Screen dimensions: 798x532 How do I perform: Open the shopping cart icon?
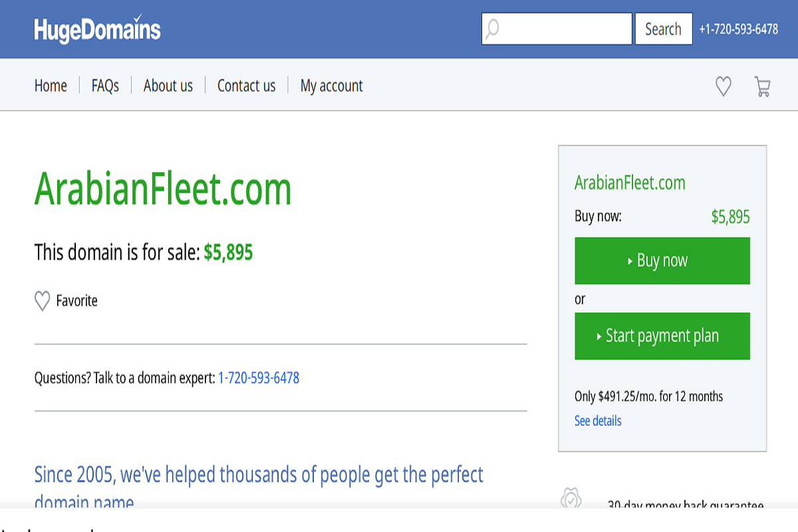click(x=762, y=86)
